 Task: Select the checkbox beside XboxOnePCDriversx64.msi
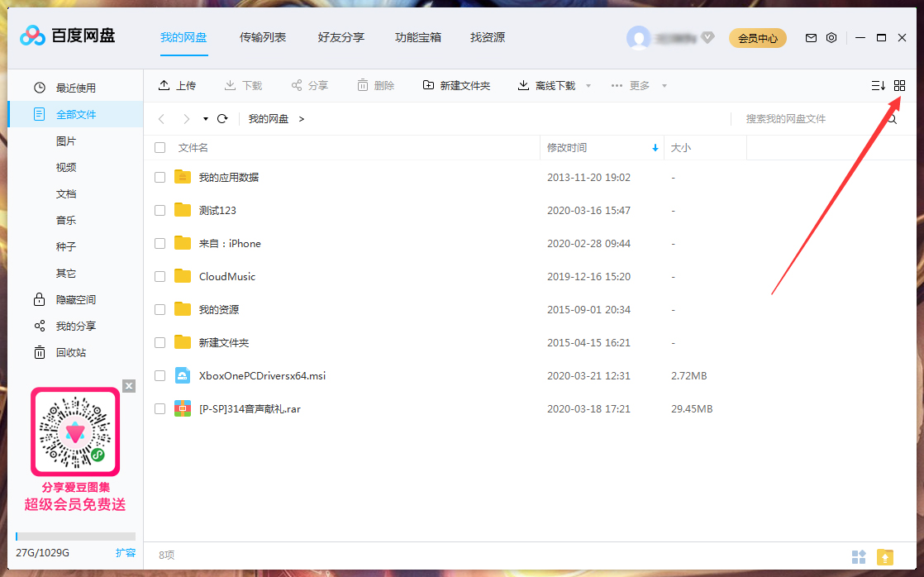[160, 375]
